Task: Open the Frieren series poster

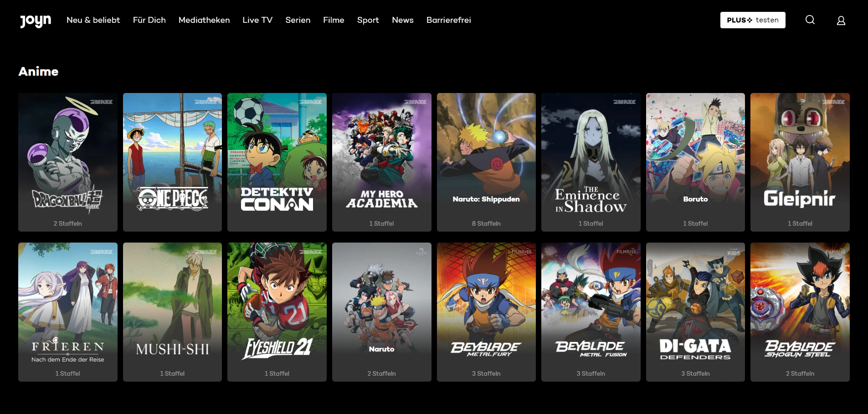Action: 67,311
